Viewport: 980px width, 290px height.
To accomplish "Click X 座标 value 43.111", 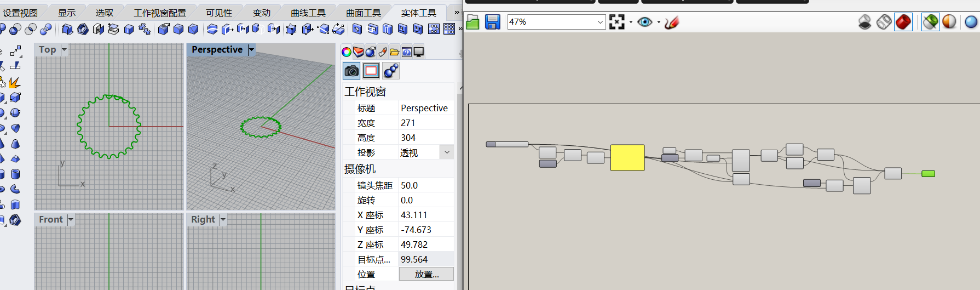I will [x=426, y=215].
